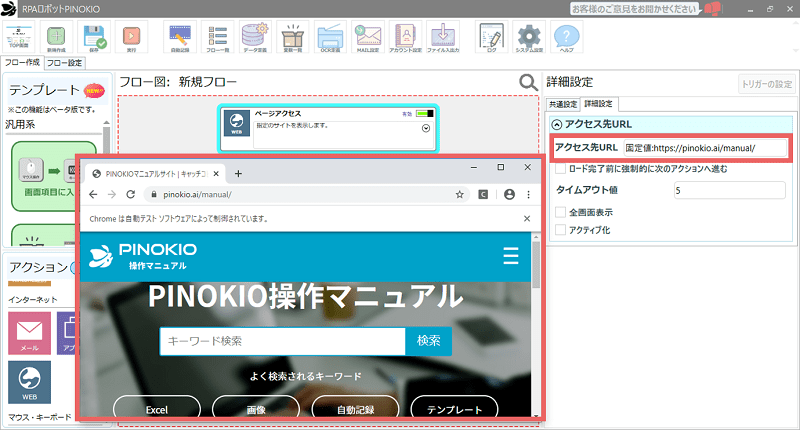The height and width of the screenshot is (430, 800).
Task: Open the ヘルプ question mark icon
Action: pos(566,37)
